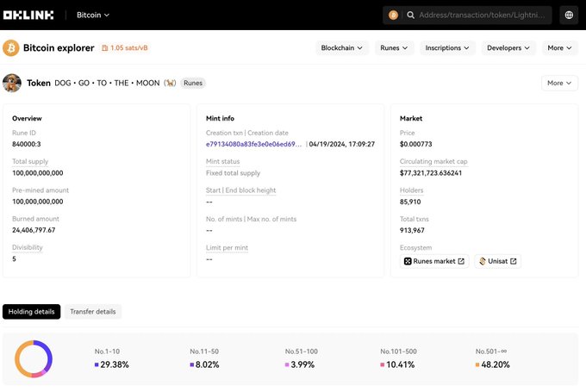
Task: Click the Total txns value 913,967
Action: click(412, 230)
